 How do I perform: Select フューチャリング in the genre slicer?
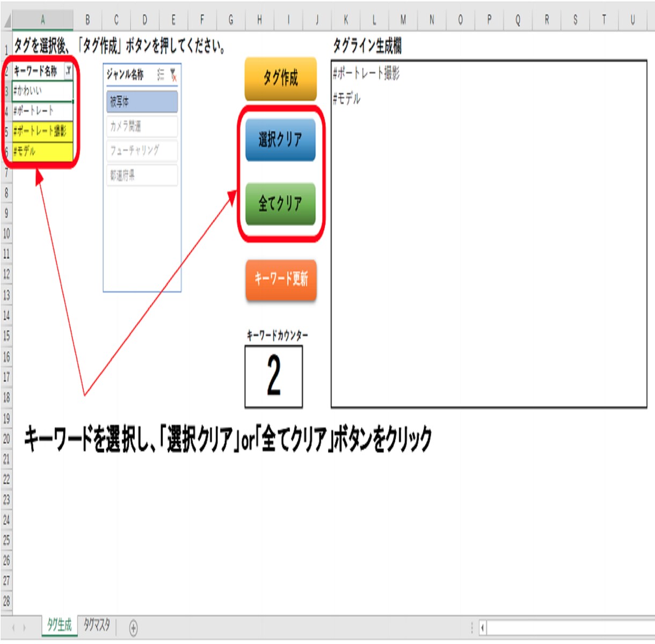pyautogui.click(x=142, y=151)
